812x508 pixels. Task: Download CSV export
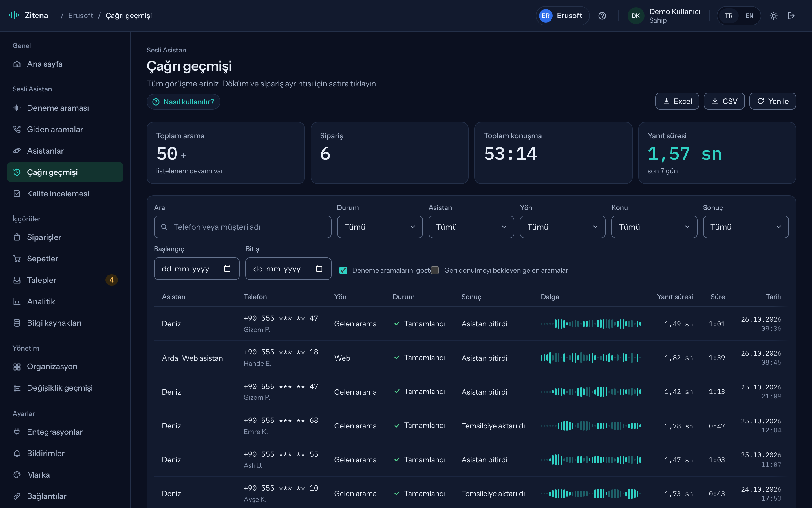click(x=724, y=101)
